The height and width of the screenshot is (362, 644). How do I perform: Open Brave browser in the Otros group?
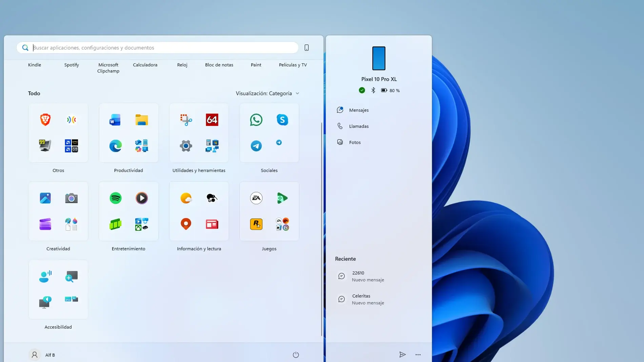[x=45, y=120]
